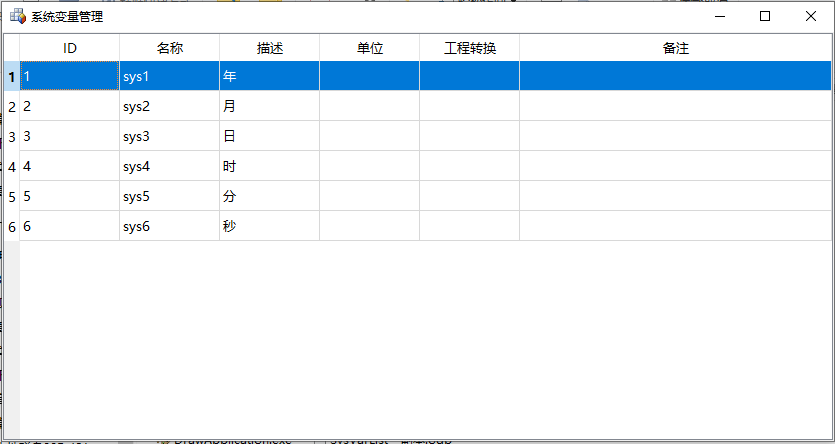Image resolution: width=835 pixels, height=444 pixels.
Task: Click the ID cell of sys4 row
Action: tap(70, 166)
